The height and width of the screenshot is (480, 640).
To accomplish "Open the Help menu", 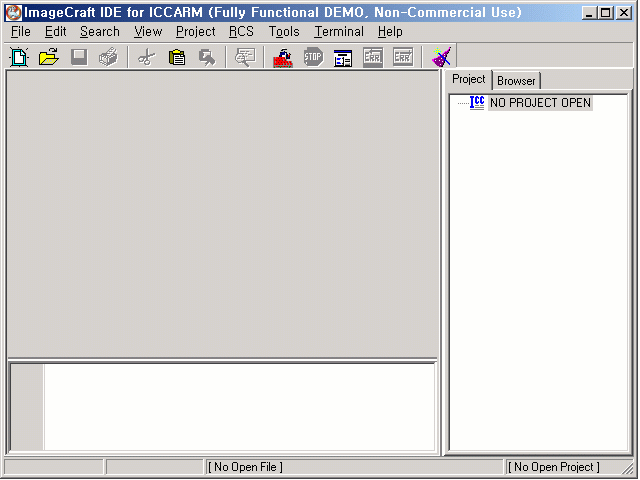I will [390, 31].
